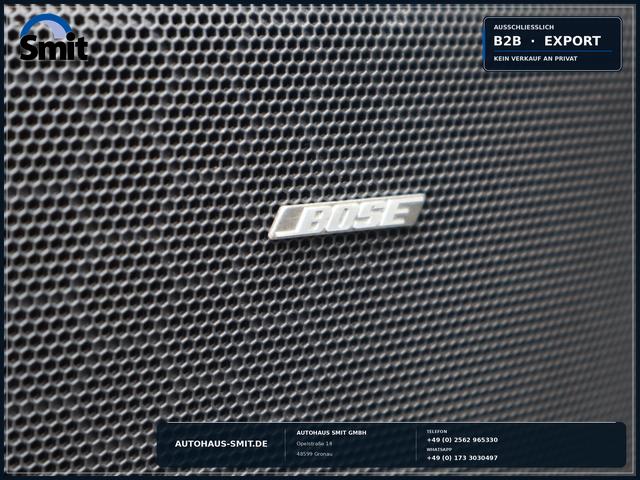Click the phone number +49 (0) 2562 965330
Screen dimensions: 640x480
click(x=462, y=440)
